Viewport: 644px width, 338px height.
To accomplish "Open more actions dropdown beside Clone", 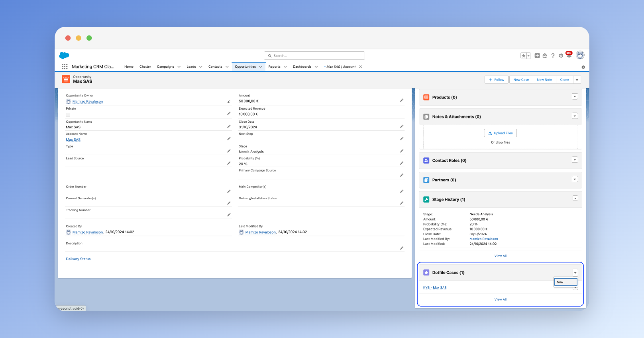I will [x=577, y=80].
